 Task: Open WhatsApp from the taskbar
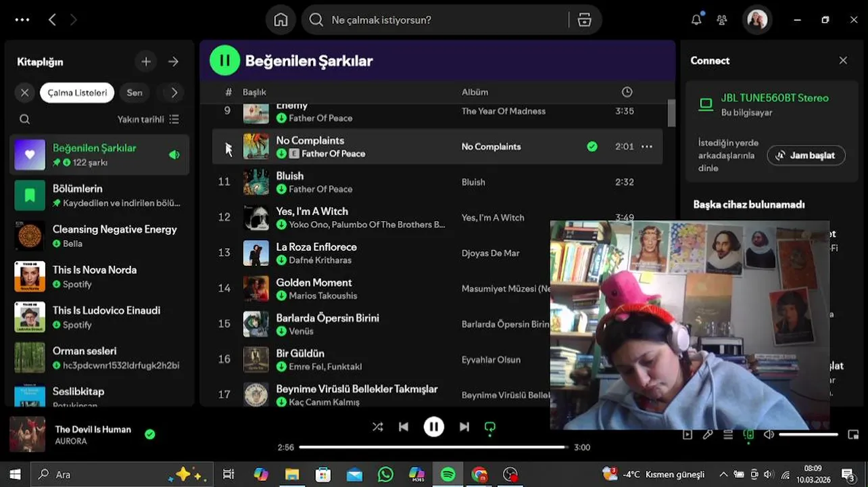tap(385, 474)
